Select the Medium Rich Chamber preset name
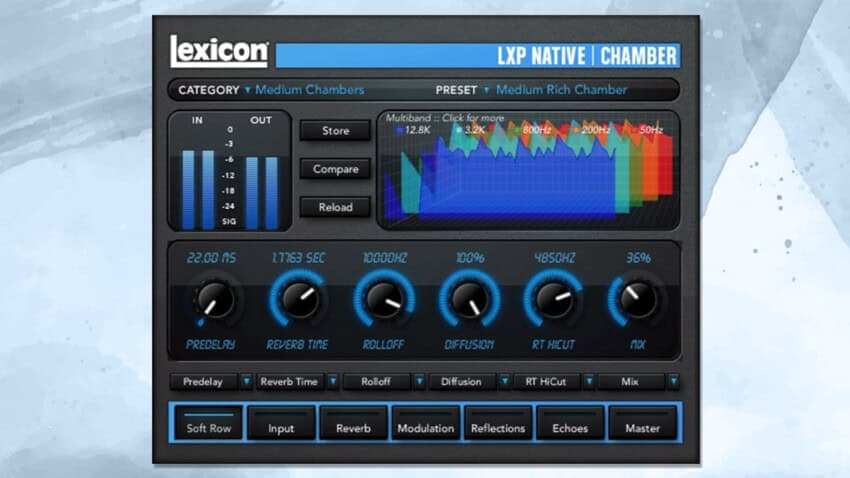This screenshot has width=850, height=478. [561, 90]
